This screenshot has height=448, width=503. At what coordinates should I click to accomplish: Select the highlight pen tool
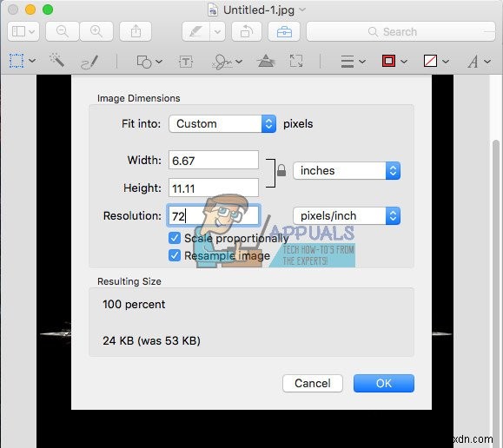tap(195, 31)
